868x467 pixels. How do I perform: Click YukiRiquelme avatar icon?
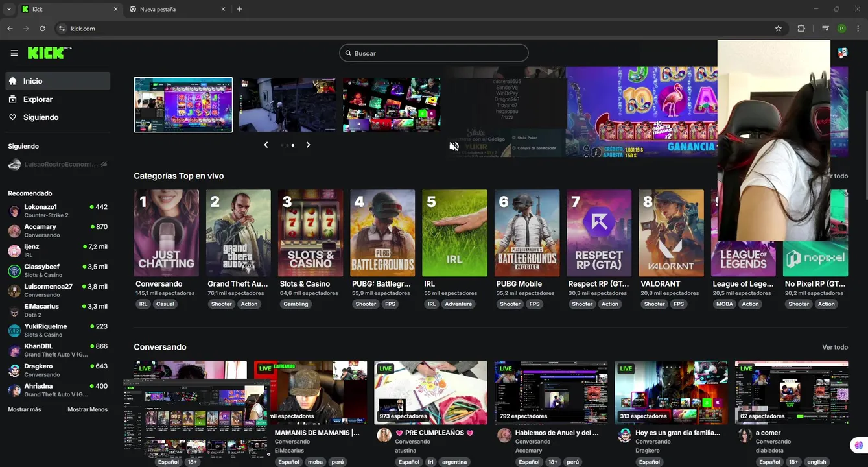14,331
